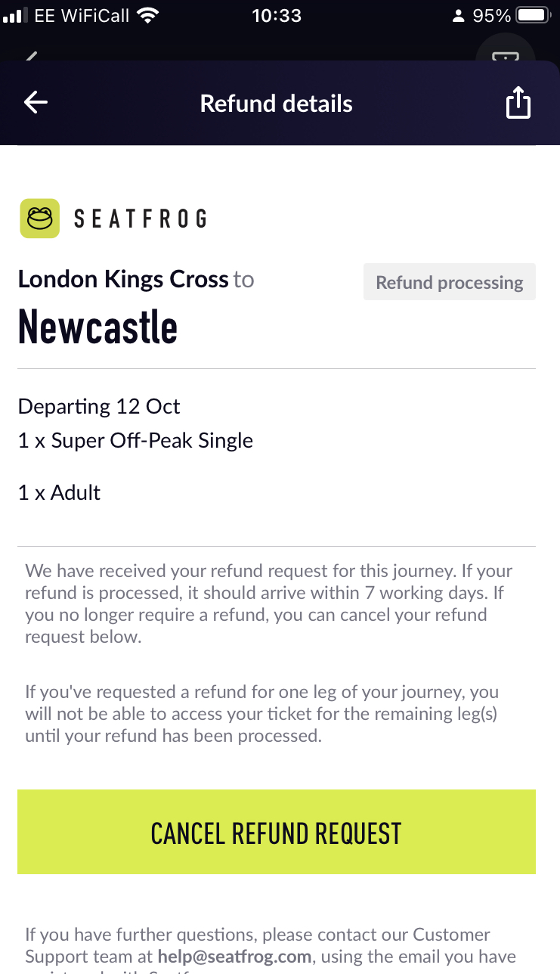Tap the person hotspot icon in status bar

[458, 16]
